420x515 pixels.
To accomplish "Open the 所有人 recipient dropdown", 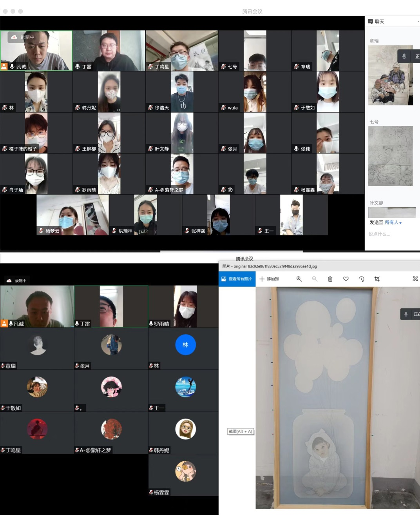I will pos(393,222).
